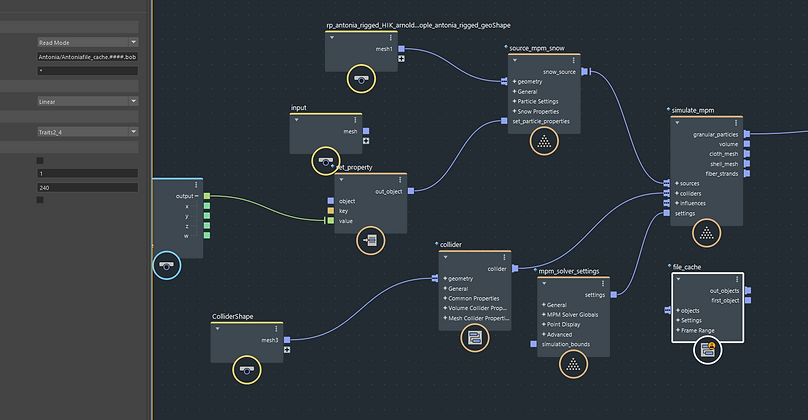Click the file_cache node's circular icon
Screen dimensions: 808x420
pyautogui.click(x=708, y=350)
